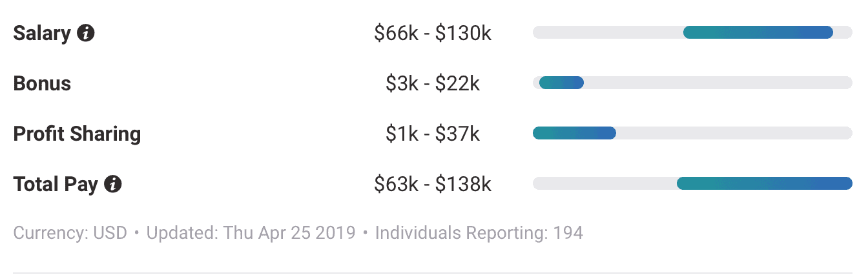This screenshot has width=868, height=275.
Task: Click the Updated: Thu Apr 25 2019 text
Action: (251, 233)
